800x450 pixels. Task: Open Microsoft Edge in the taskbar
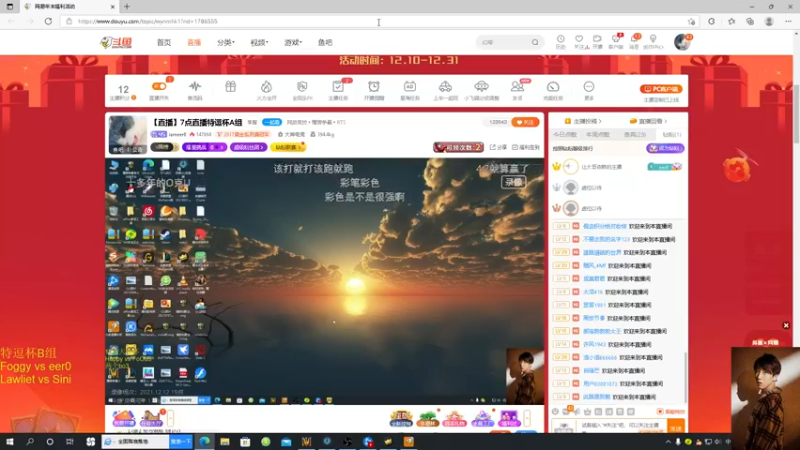(205, 442)
